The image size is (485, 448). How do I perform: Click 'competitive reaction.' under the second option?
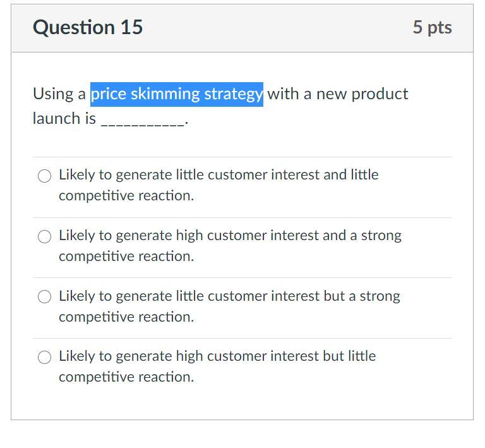point(126,257)
